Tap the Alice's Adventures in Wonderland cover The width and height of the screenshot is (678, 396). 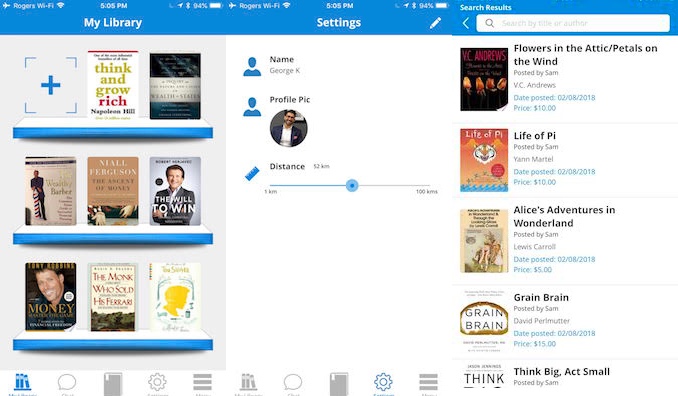click(x=484, y=241)
